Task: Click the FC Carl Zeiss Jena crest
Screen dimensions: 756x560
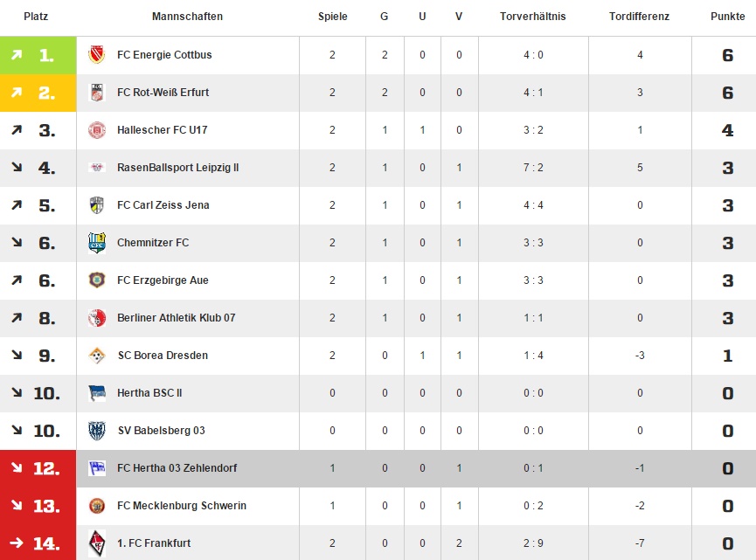Action: 97,205
